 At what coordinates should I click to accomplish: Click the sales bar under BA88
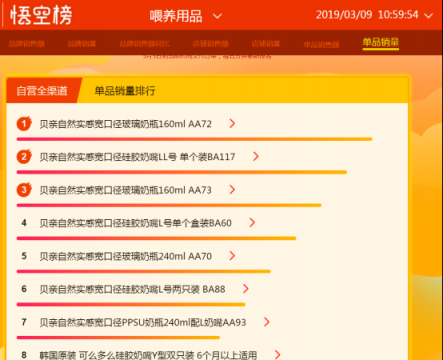[131, 304]
